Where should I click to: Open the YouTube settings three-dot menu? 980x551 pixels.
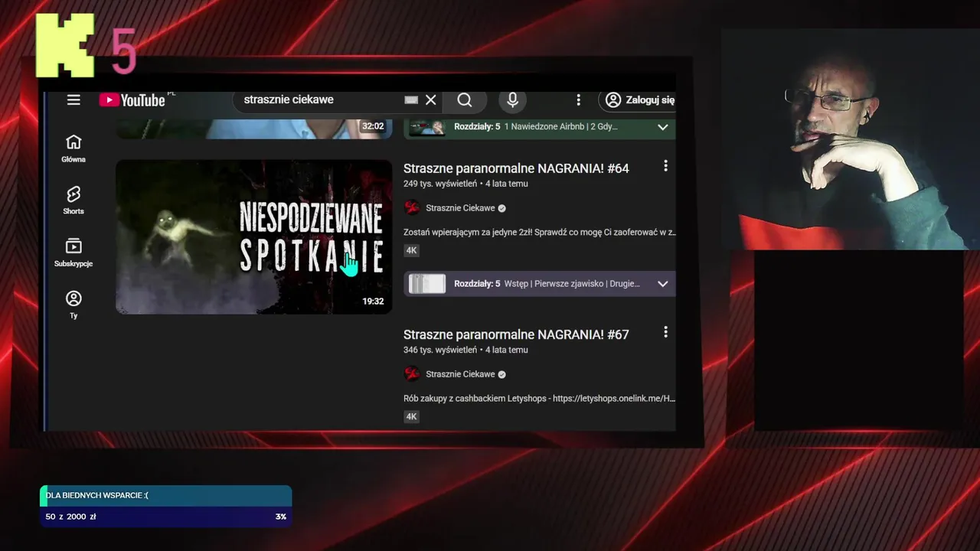coord(578,100)
